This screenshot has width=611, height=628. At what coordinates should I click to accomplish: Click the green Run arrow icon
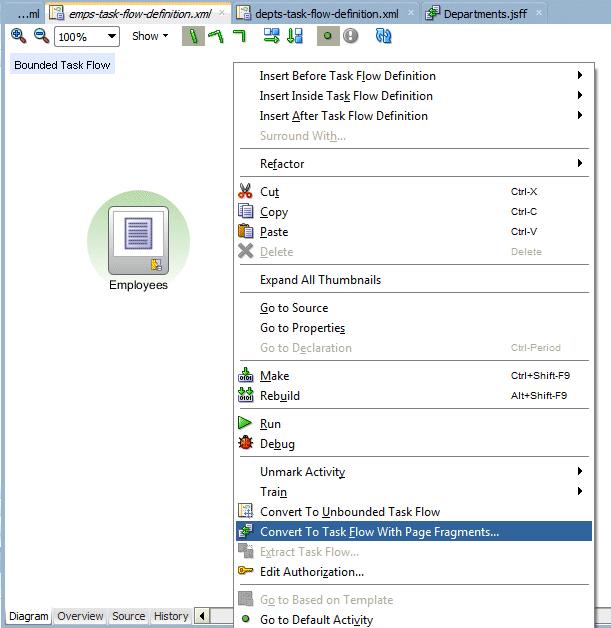(x=245, y=423)
